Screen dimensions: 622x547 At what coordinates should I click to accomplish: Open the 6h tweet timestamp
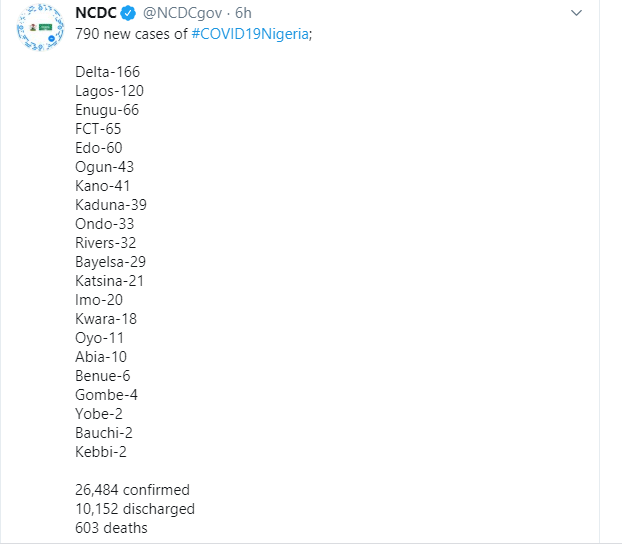(243, 13)
